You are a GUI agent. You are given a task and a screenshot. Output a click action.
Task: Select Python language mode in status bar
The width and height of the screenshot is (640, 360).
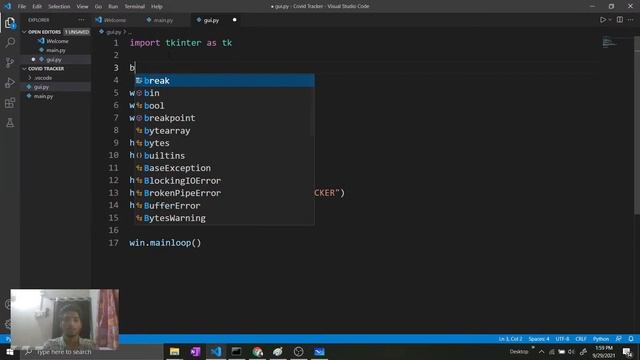[x=601, y=339]
